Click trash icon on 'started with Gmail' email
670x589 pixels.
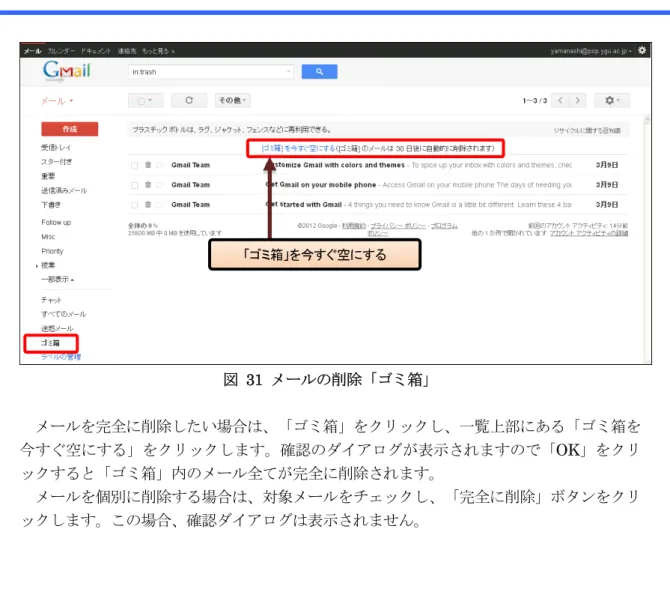[x=148, y=204]
